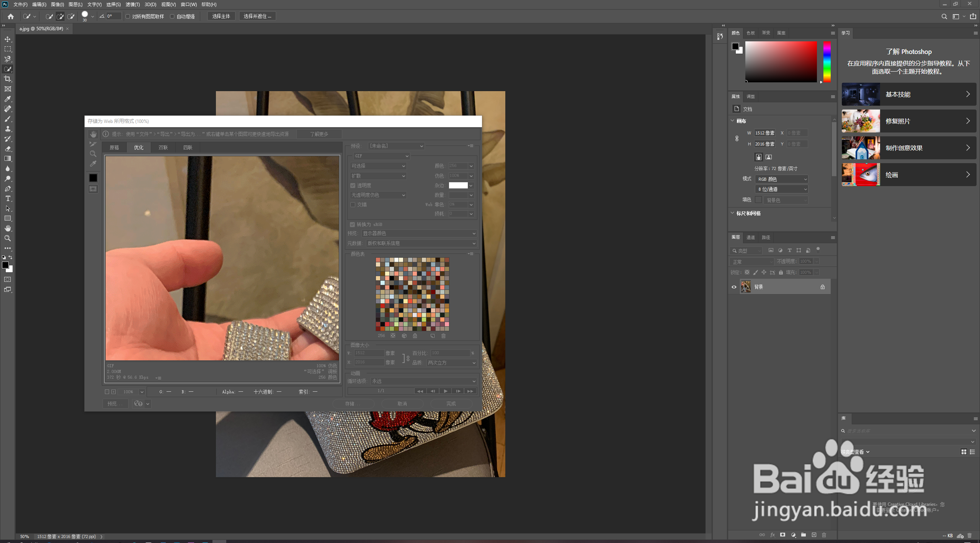Click the hue spectrum slider in color panel

827,62
